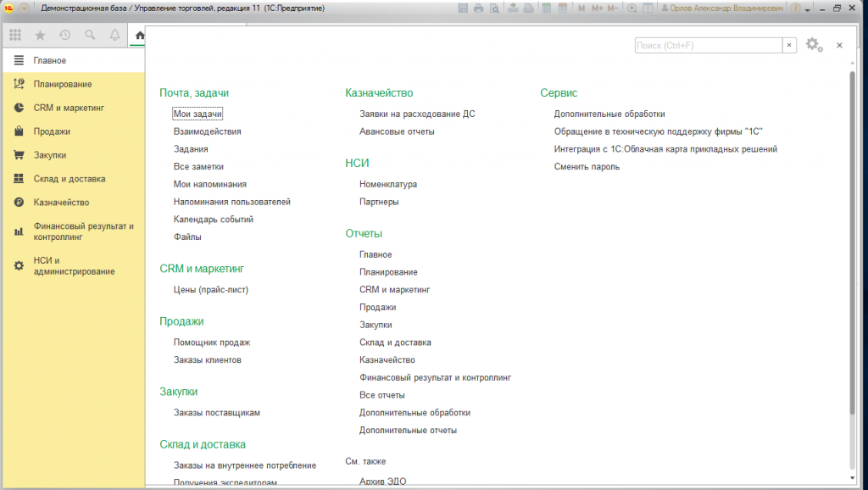This screenshot has width=868, height=490.
Task: Open navigation settings gear icon
Action: pos(814,45)
